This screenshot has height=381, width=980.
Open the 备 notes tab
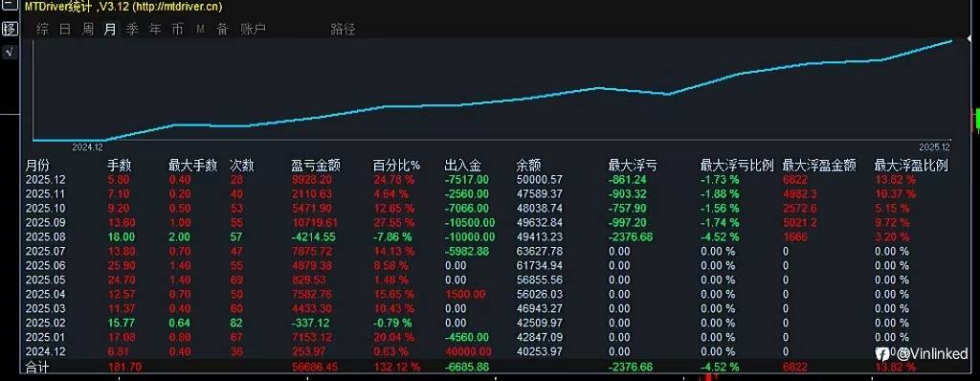click(x=222, y=30)
